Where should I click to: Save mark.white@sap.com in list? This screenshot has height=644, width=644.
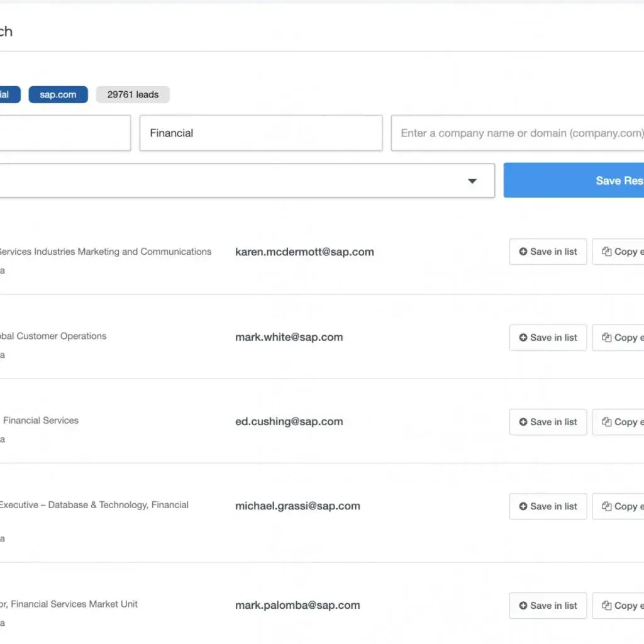coord(548,338)
